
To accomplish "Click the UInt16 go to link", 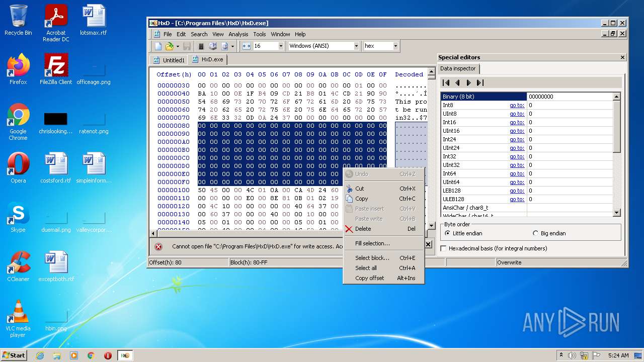I will pos(517,131).
